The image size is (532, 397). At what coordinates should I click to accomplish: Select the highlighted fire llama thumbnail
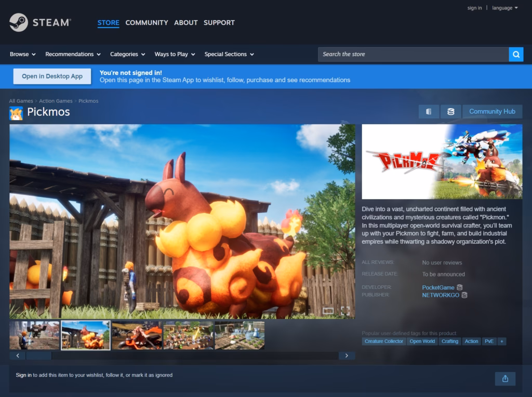point(86,335)
